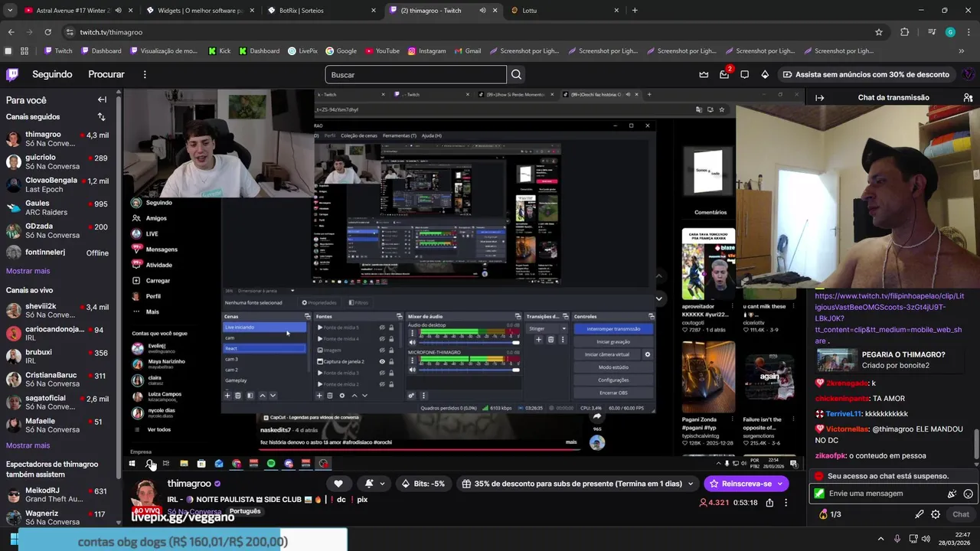980x551 pixels.
Task: Show more bookmarks with the overflow chevron
Action: coord(962,51)
